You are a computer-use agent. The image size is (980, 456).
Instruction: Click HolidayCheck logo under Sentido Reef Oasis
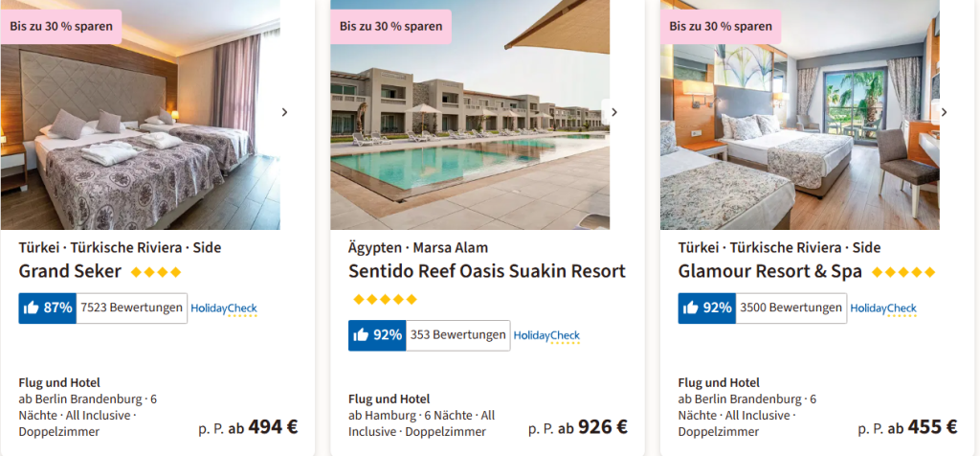546,336
